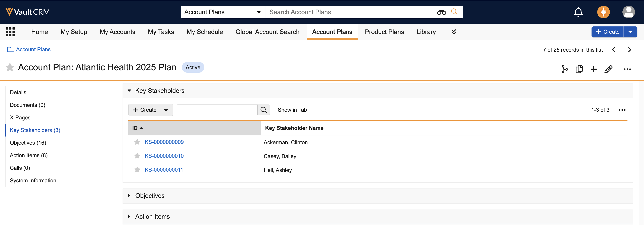Viewport: 644px width, 225px height.
Task: Click Show in Tab
Action: point(292,110)
